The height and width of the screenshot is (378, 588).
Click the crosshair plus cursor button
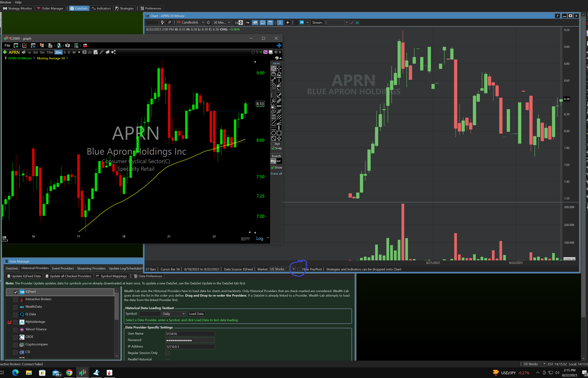[288, 23]
